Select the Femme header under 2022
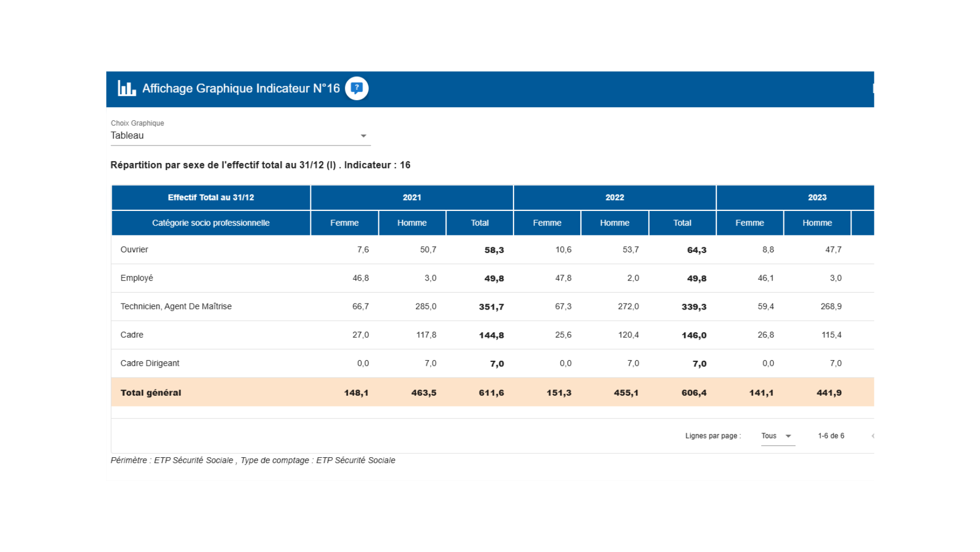The image size is (980, 552). (547, 223)
